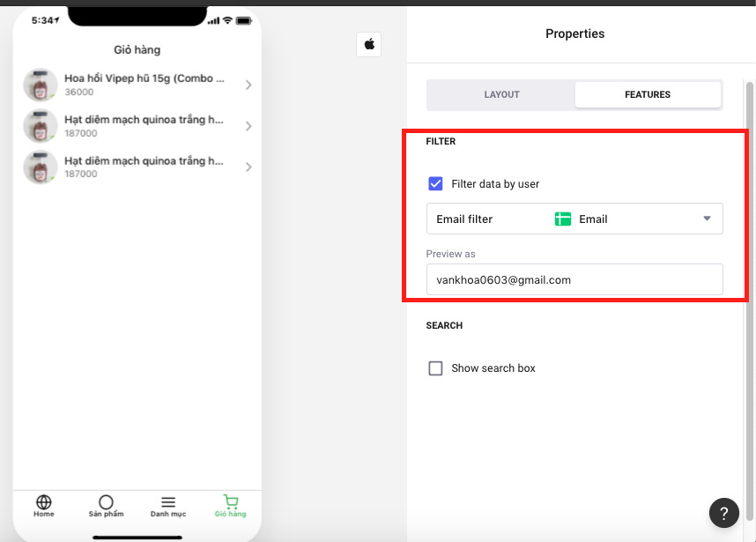Viewport: 756px width, 542px height.
Task: Click the SEARCH section heading
Action: (x=444, y=325)
